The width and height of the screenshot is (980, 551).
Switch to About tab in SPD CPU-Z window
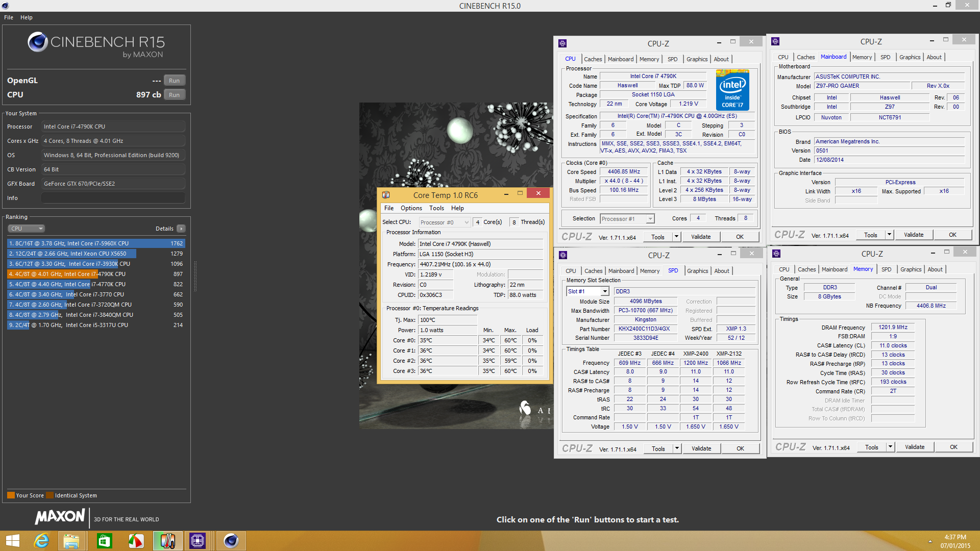tap(722, 271)
